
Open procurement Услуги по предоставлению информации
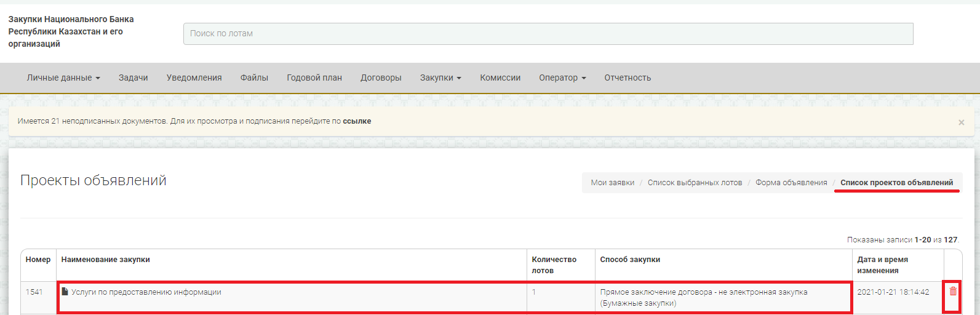tap(146, 292)
